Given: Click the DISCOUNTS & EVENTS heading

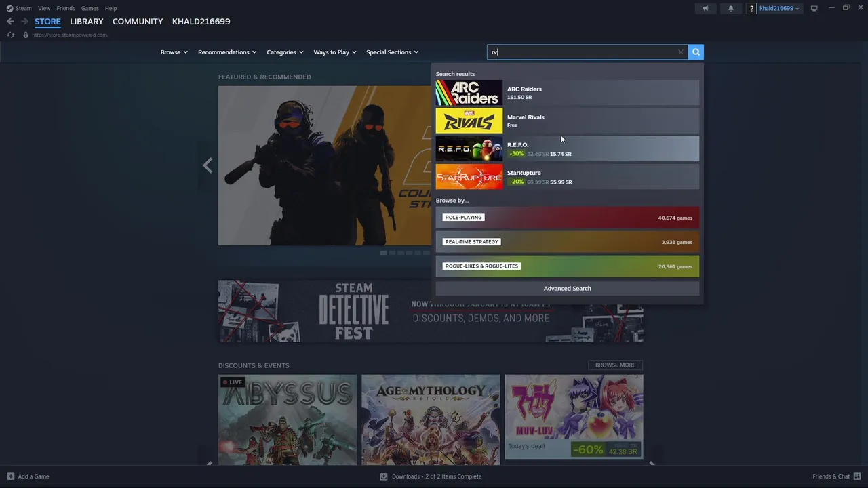Looking at the screenshot, I should [254, 365].
